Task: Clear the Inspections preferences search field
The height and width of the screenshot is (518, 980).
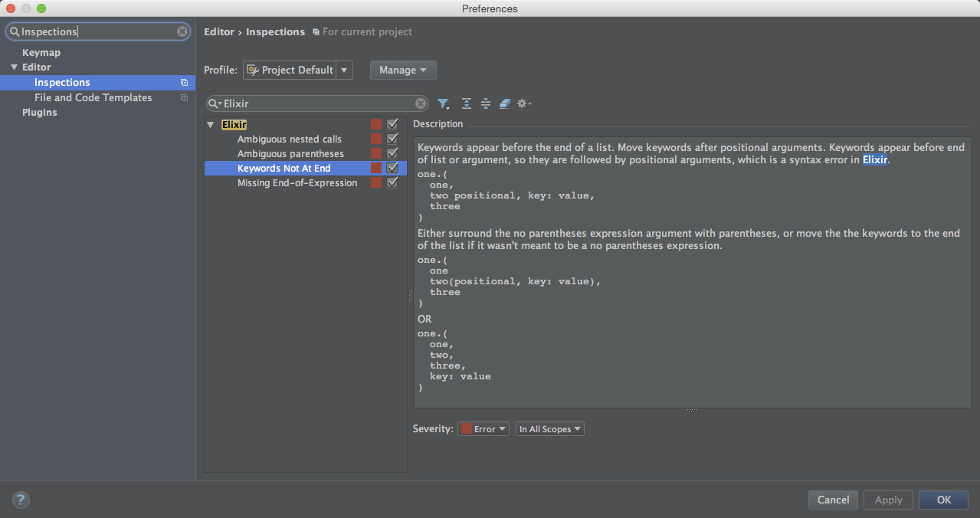Action: click(182, 31)
